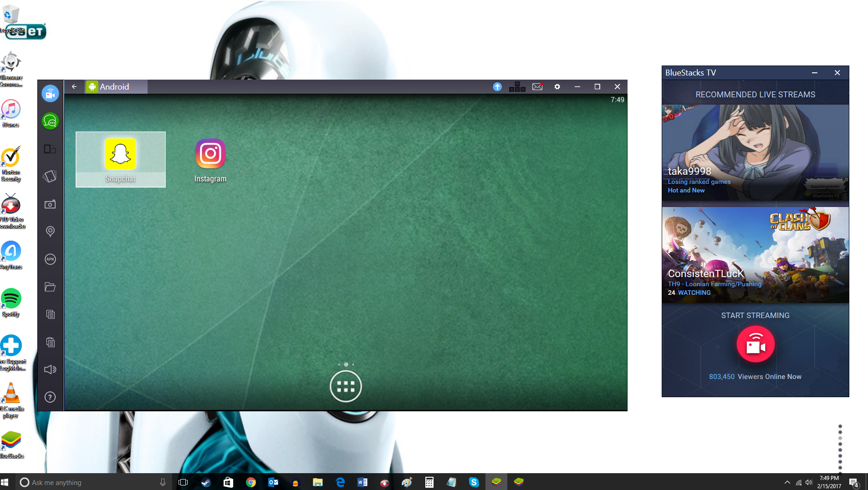Screen dimensions: 868x490
Task: Open help question mark sidebar icon
Action: pyautogui.click(x=50, y=397)
